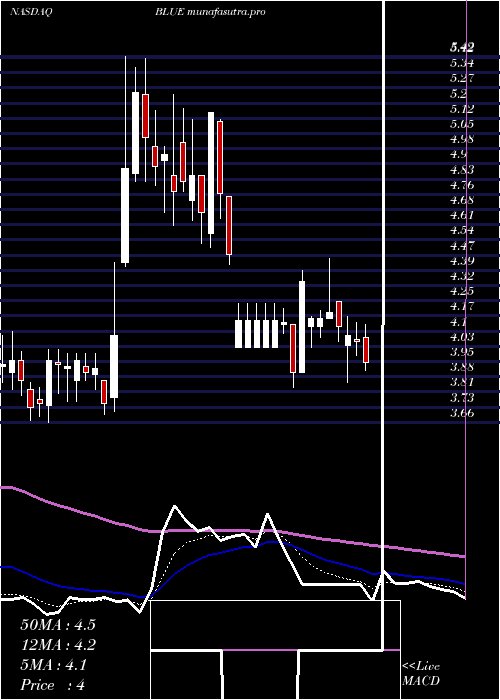Image resolution: width=500 pixels, height=700 pixels.
Task: Click the Price : 4 reading
Action: 53,685
